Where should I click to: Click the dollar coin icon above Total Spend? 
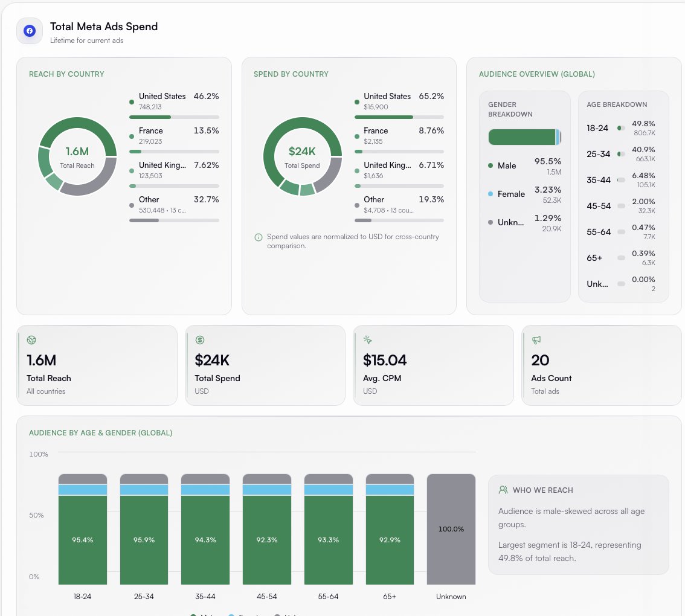pyautogui.click(x=200, y=340)
